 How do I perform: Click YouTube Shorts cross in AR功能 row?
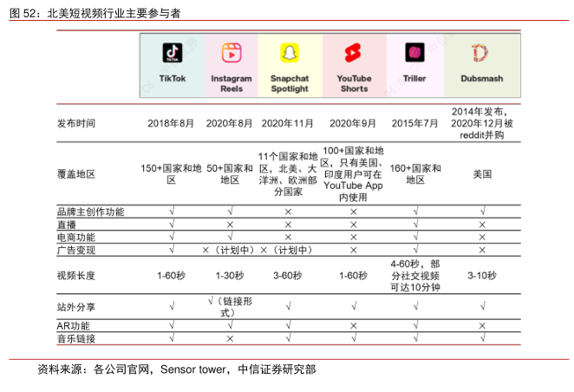[x=353, y=326]
